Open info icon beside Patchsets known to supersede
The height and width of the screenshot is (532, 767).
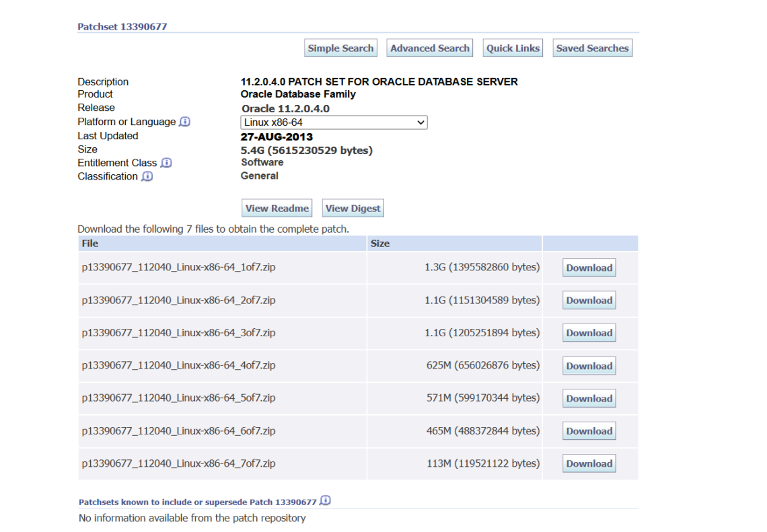[x=325, y=500]
